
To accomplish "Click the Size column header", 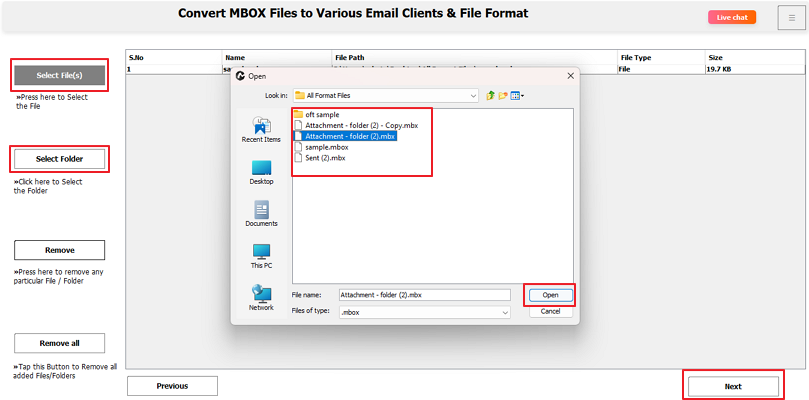I will tap(755, 58).
